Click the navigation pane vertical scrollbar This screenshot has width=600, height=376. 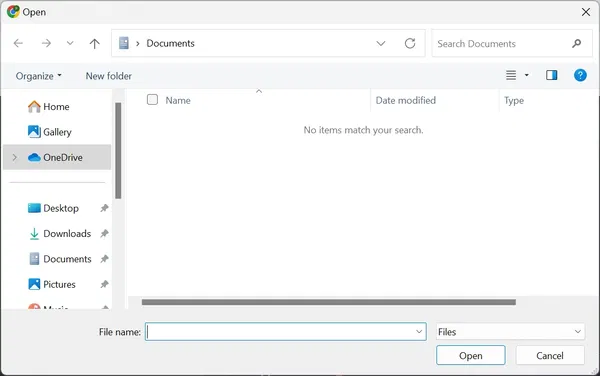(118, 151)
